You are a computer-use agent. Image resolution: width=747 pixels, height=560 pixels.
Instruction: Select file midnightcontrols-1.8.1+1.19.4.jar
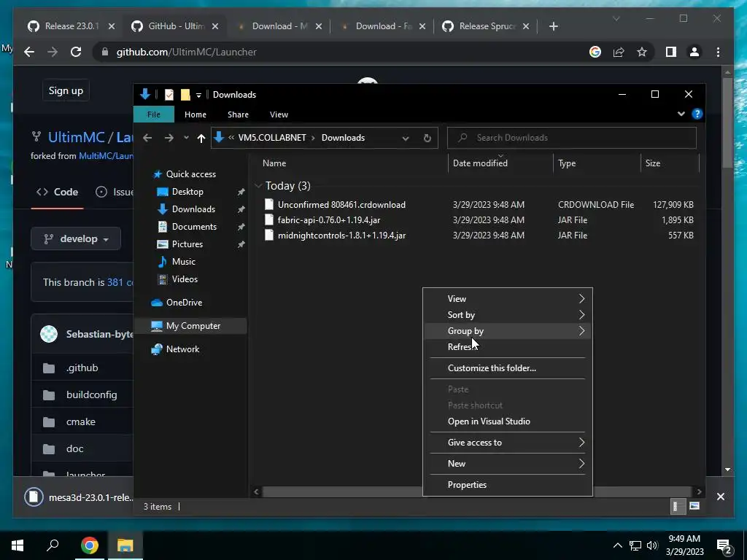coord(341,236)
